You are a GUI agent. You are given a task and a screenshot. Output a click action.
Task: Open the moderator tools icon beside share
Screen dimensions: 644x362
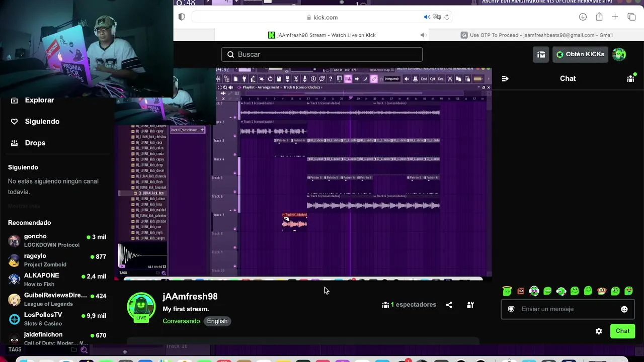[470, 305]
